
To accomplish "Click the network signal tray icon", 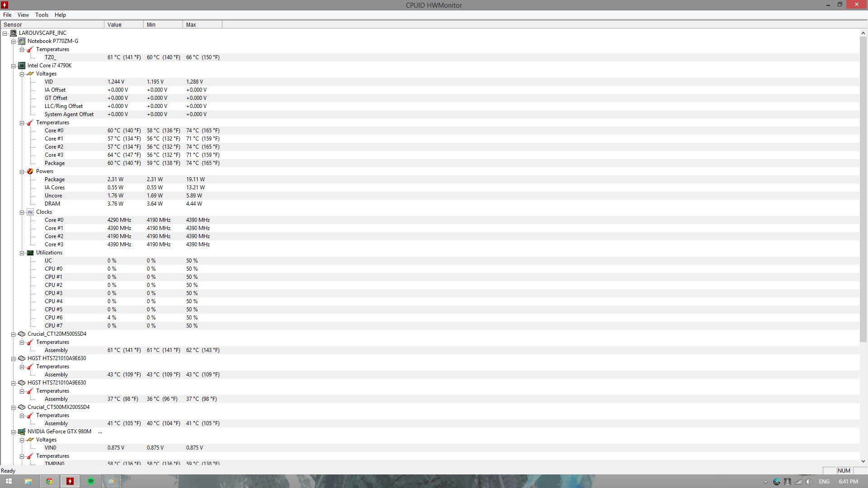I will pyautogui.click(x=798, y=482).
